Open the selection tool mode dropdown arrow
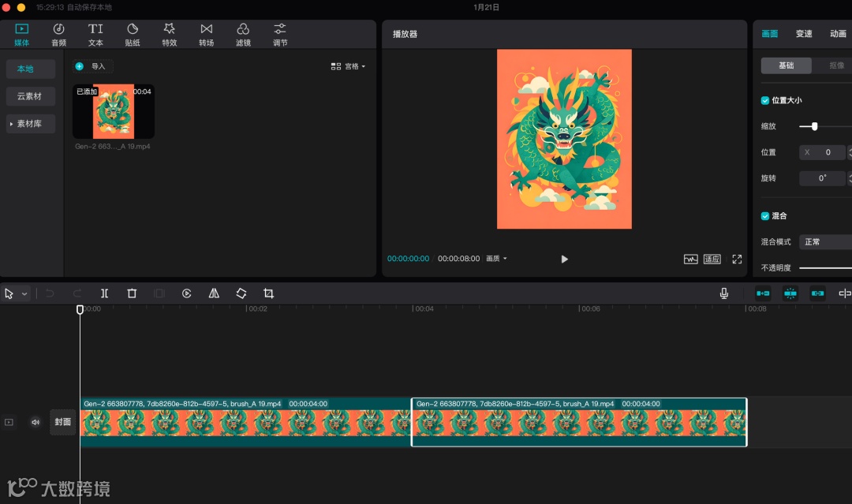The image size is (852, 504). point(24,294)
